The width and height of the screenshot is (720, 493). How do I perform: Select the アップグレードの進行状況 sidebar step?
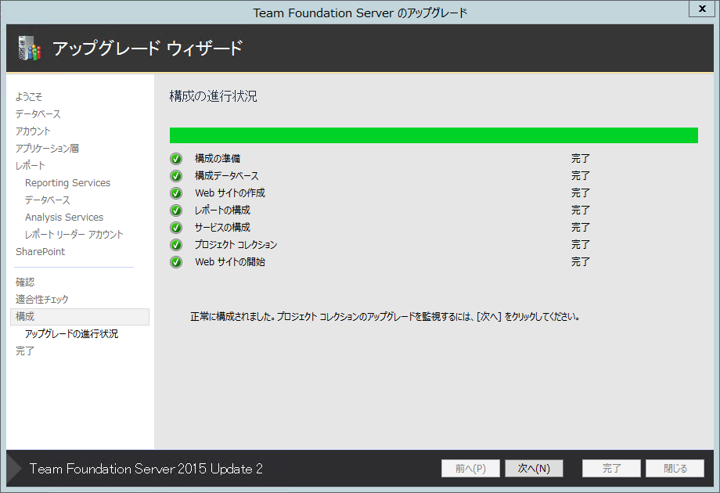[72, 334]
